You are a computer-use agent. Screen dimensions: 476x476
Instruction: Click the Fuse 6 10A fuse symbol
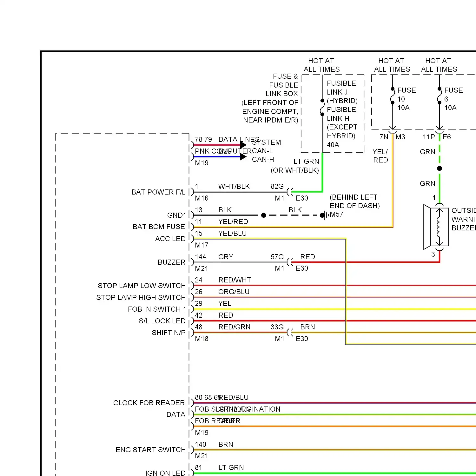click(x=440, y=96)
